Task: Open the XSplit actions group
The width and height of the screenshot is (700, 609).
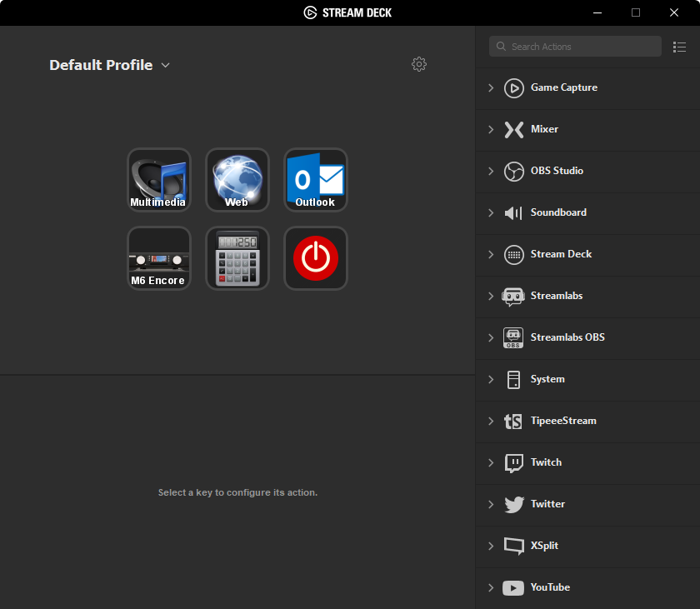Action: click(x=544, y=546)
